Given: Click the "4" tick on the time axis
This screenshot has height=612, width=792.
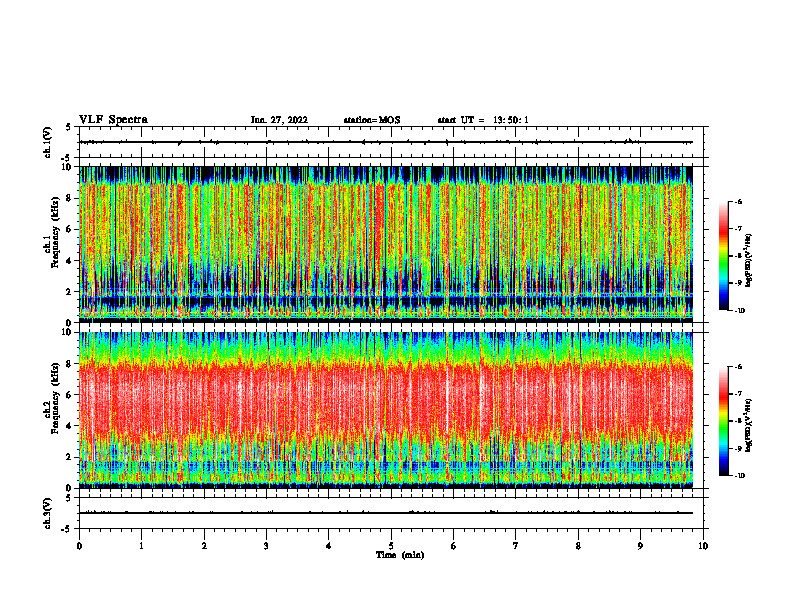Looking at the screenshot, I should coord(329,546).
